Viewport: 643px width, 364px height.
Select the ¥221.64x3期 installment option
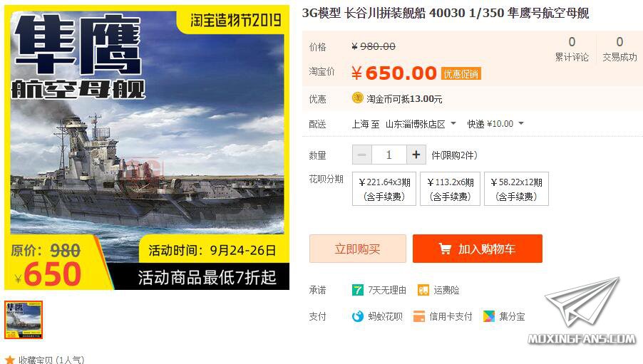[384, 189]
